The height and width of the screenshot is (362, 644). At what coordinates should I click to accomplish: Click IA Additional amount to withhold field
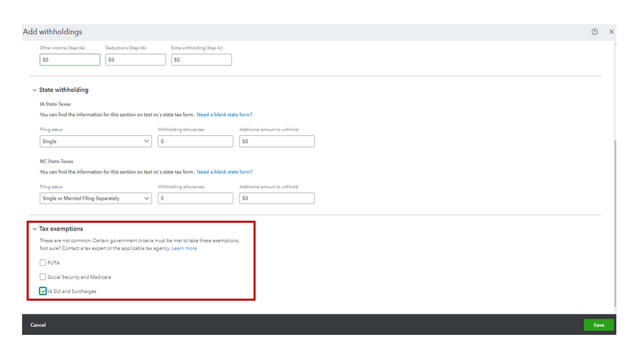[x=277, y=141]
